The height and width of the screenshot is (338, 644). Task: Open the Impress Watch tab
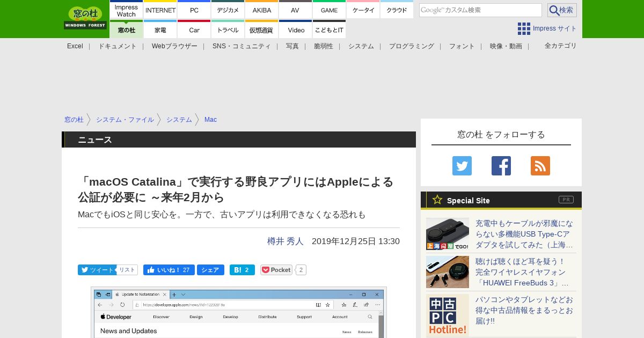127,10
